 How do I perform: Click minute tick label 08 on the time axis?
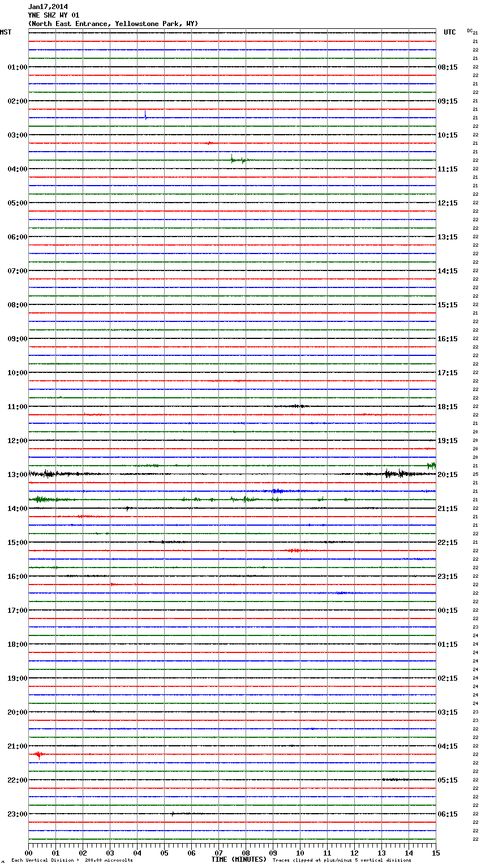(246, 853)
